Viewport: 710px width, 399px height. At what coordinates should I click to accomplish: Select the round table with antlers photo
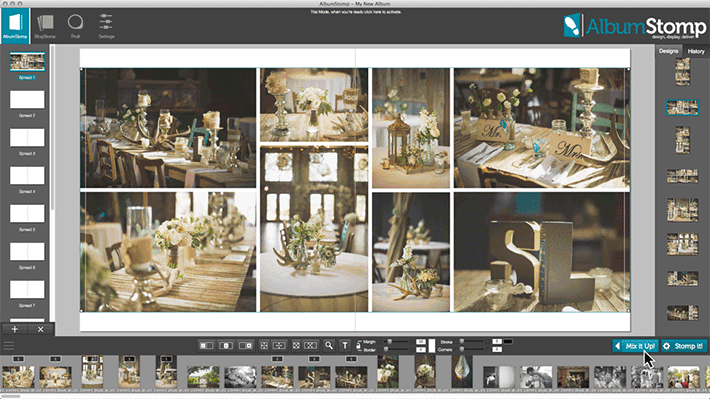[314, 228]
